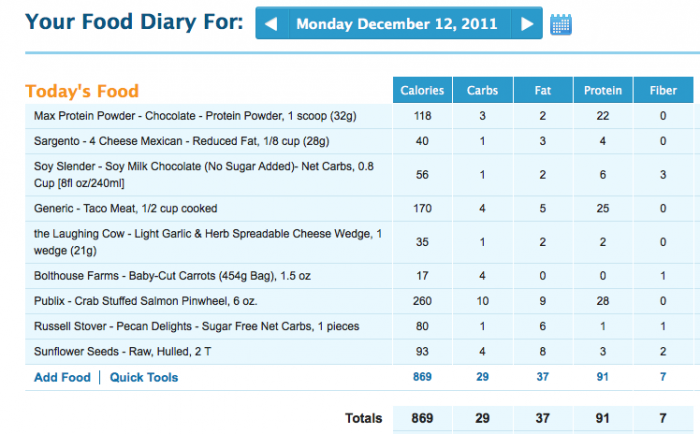Click the Bolthouse Farms Baby-Cut Carrots entry
Viewport: 700px width, 434px height.
172,276
